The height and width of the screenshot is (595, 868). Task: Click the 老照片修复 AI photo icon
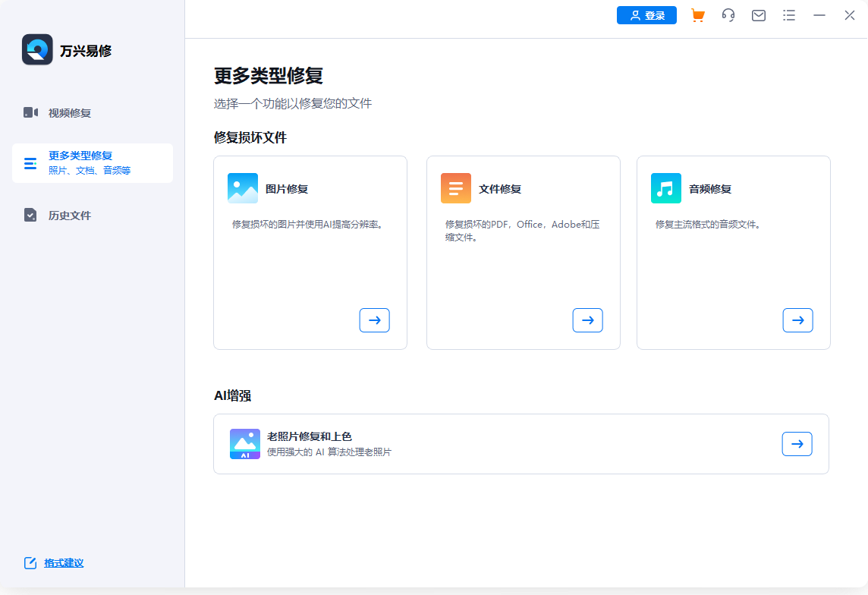244,443
